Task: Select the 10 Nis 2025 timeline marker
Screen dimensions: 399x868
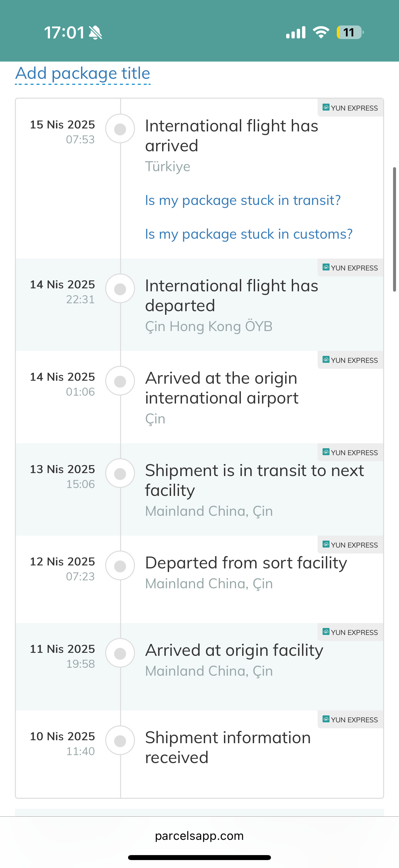Action: [x=120, y=741]
